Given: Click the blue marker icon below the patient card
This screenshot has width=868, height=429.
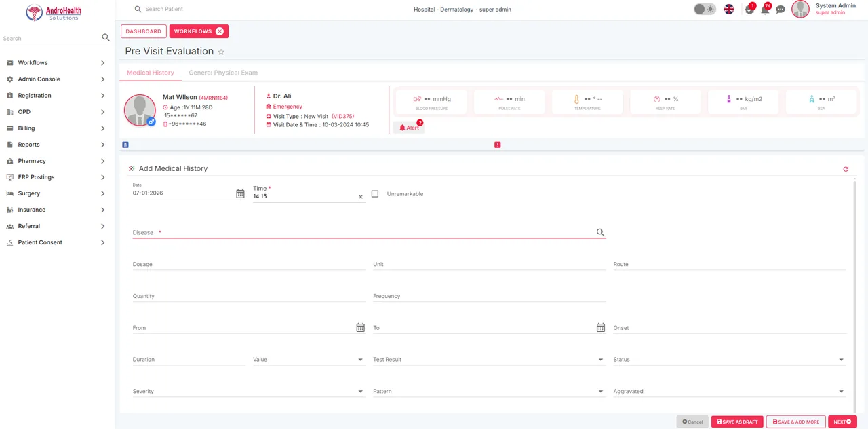Looking at the screenshot, I should (125, 145).
